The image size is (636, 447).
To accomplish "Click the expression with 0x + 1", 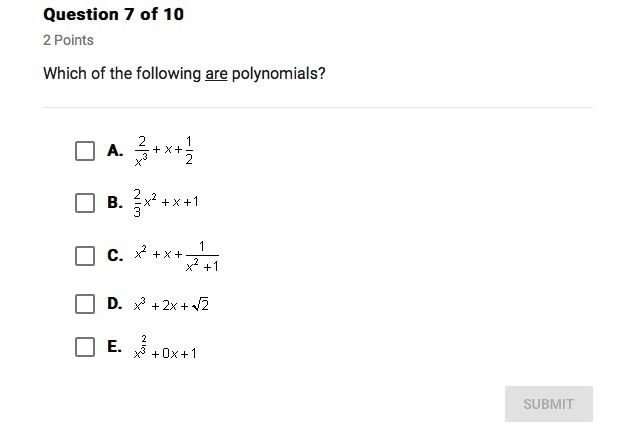I will [165, 348].
